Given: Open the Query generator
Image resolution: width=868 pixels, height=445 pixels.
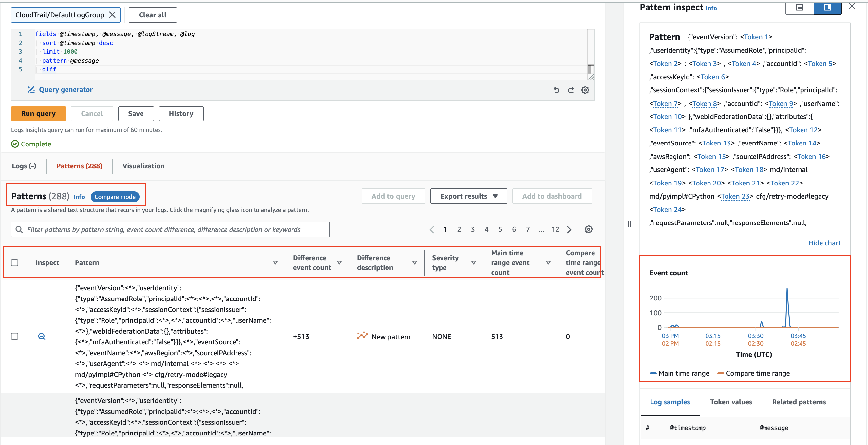Looking at the screenshot, I should click(66, 90).
